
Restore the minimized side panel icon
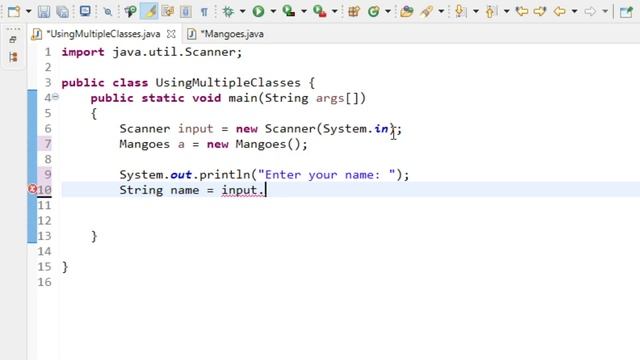(13, 40)
